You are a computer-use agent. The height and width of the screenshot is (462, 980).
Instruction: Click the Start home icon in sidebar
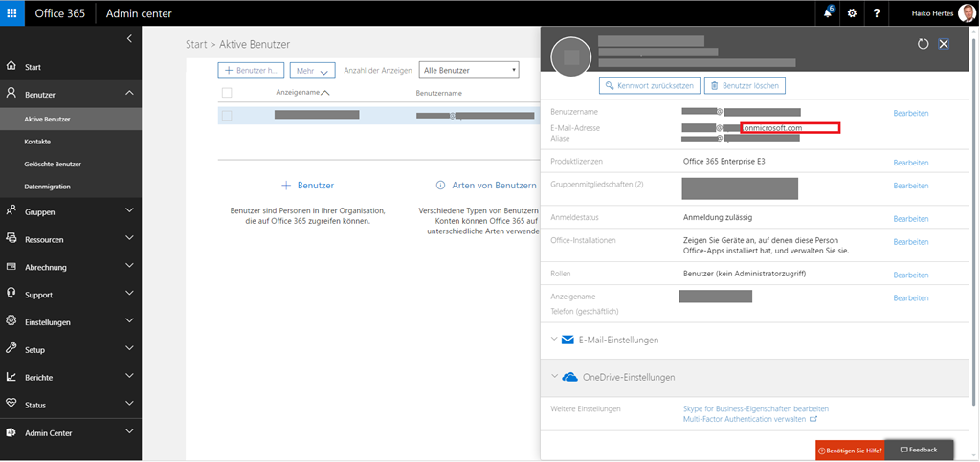coord(11,67)
